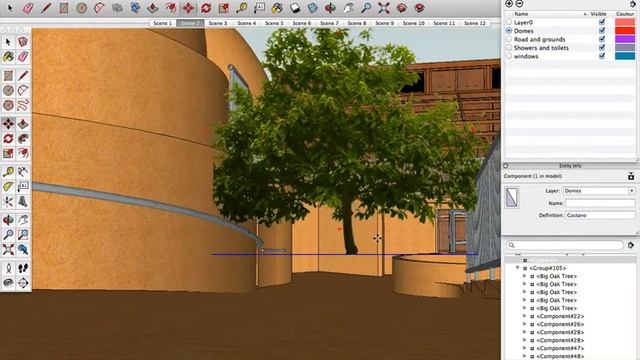
Task: Change Road and grounds purple color swatch
Action: click(x=625, y=39)
